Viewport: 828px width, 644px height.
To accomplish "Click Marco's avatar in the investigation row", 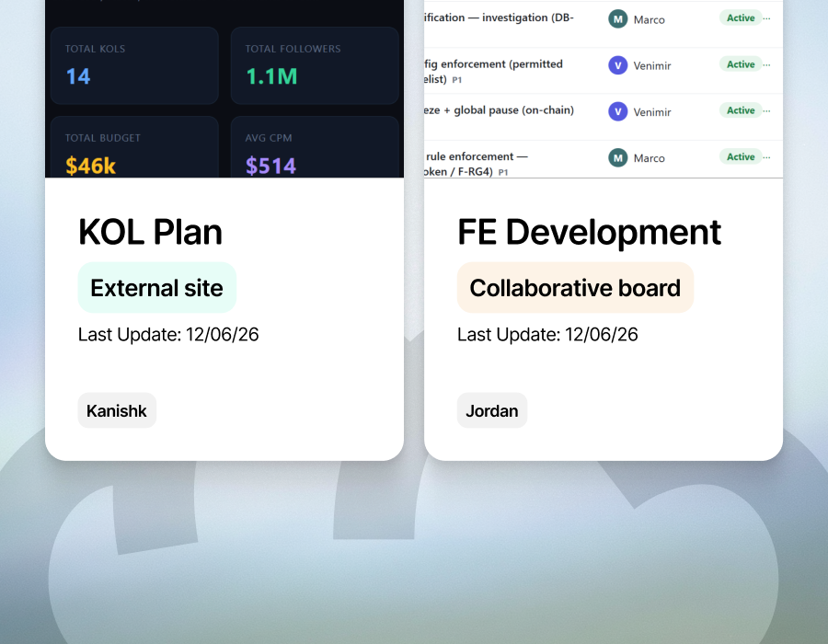I will [x=618, y=19].
